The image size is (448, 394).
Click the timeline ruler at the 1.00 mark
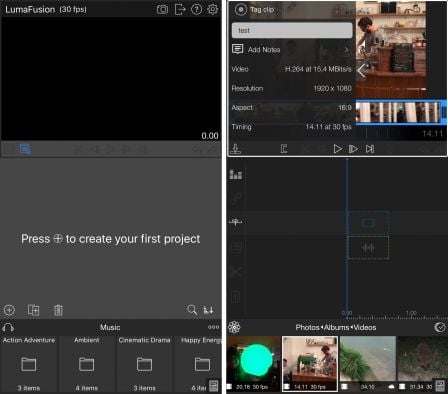coord(411,313)
